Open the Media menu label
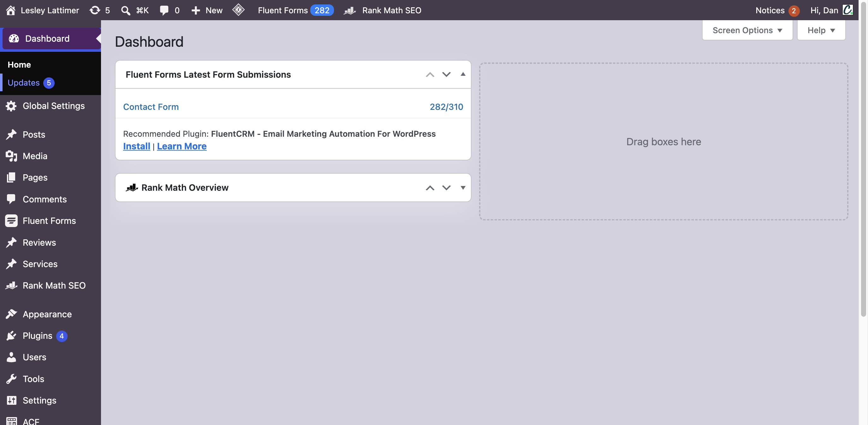The image size is (868, 425). coord(35,156)
